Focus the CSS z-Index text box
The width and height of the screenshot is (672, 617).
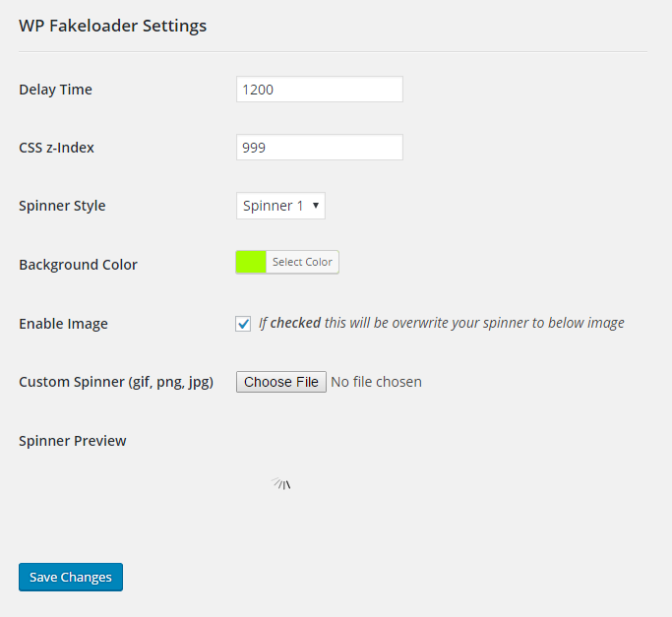coord(320,148)
